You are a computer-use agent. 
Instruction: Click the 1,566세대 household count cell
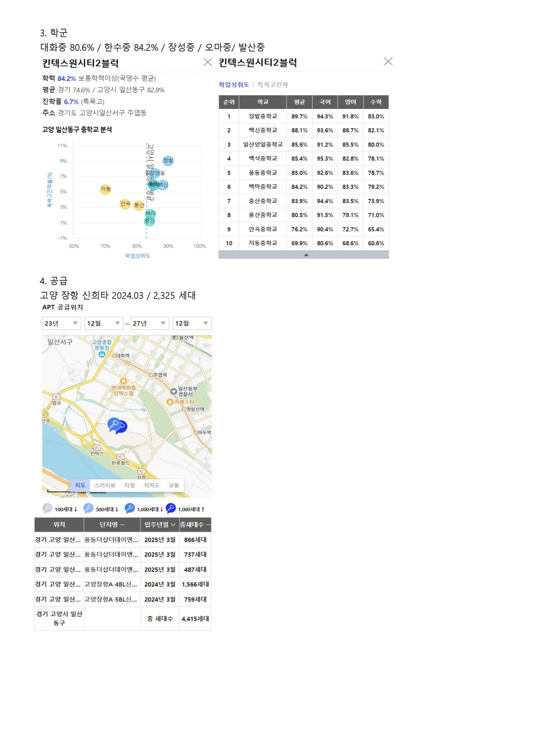point(195,584)
